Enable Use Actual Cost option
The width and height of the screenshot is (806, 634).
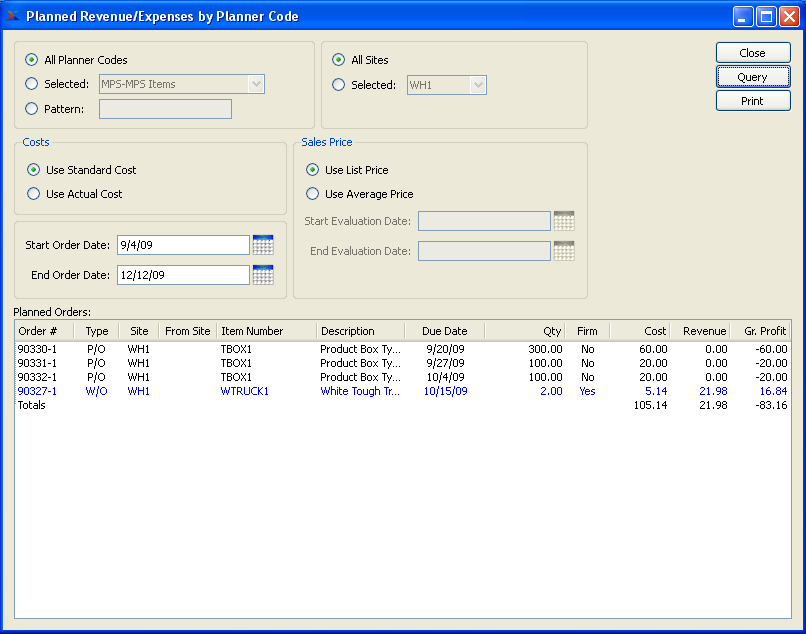coord(34,194)
